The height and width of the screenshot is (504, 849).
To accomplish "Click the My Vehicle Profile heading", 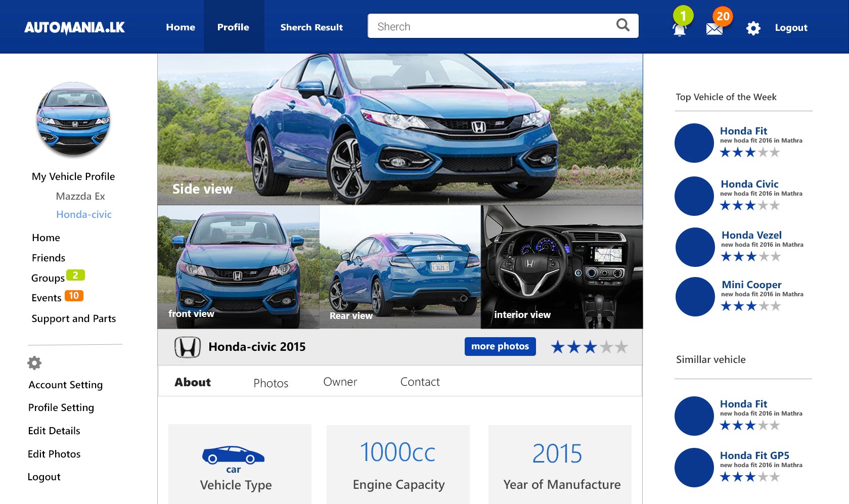I will click(73, 176).
